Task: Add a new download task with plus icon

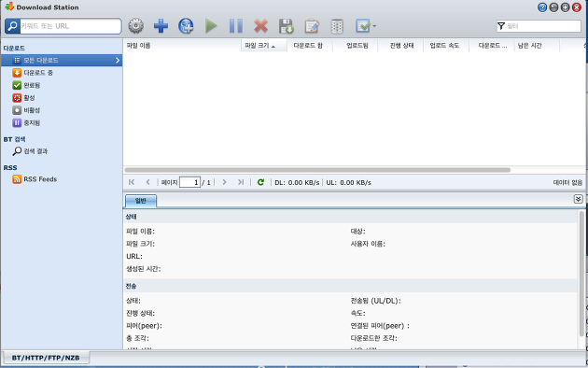Action: (x=161, y=26)
